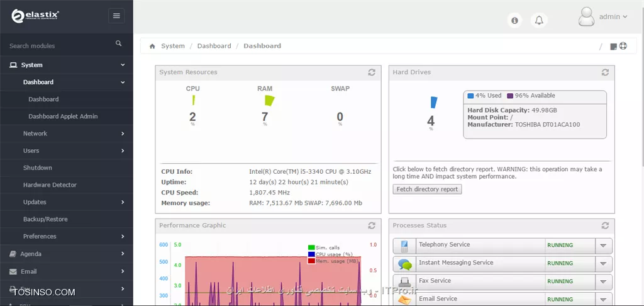Screen dimensions: 644x306
Task: Open the admin user dropdown
Action: [x=613, y=17]
